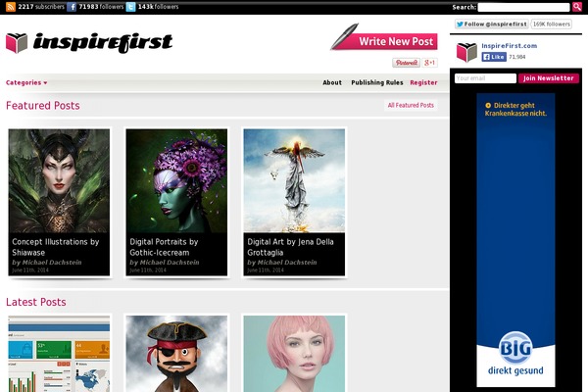
Task: Open Concept Illustrations by Shiawase thumbnail
Action: point(59,180)
